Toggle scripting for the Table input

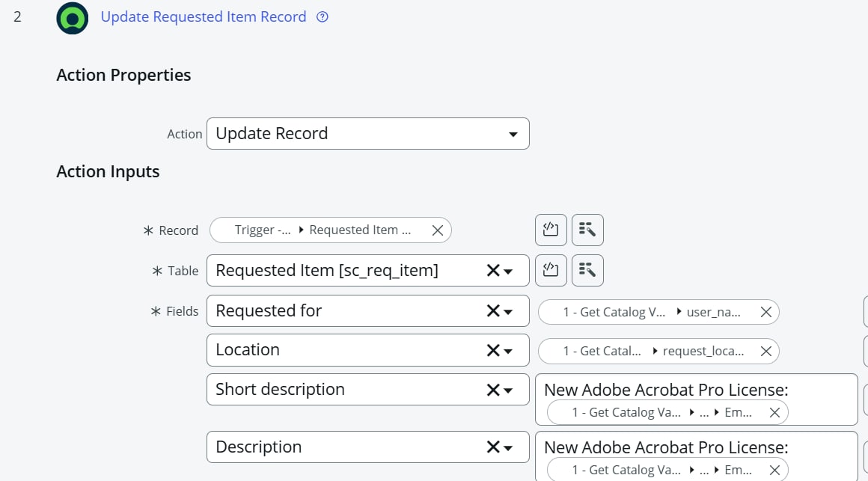pyautogui.click(x=551, y=270)
